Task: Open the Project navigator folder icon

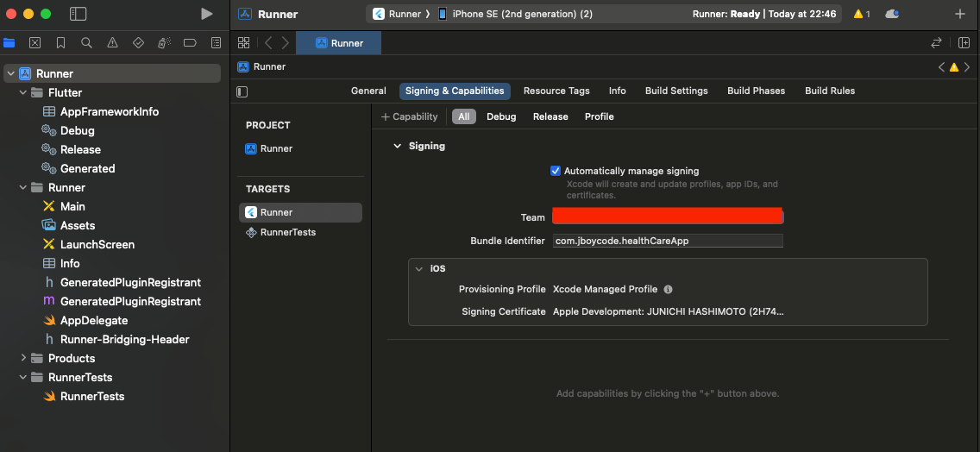Action: [x=9, y=42]
